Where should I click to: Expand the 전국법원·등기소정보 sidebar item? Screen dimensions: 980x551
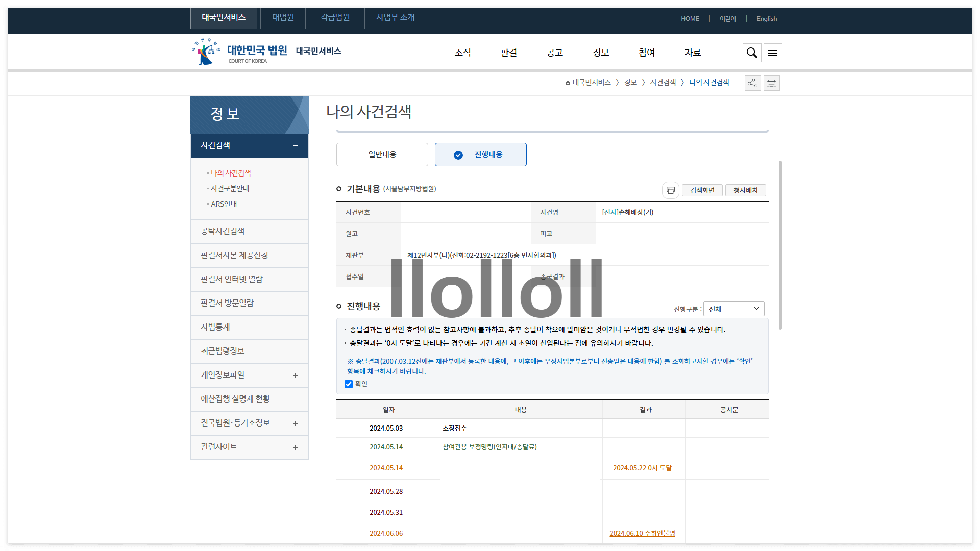click(295, 423)
